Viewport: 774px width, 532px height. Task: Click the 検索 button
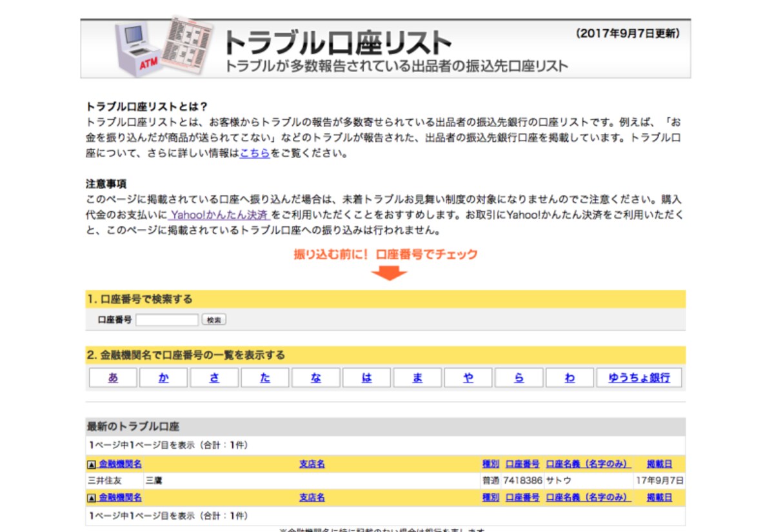pos(214,320)
